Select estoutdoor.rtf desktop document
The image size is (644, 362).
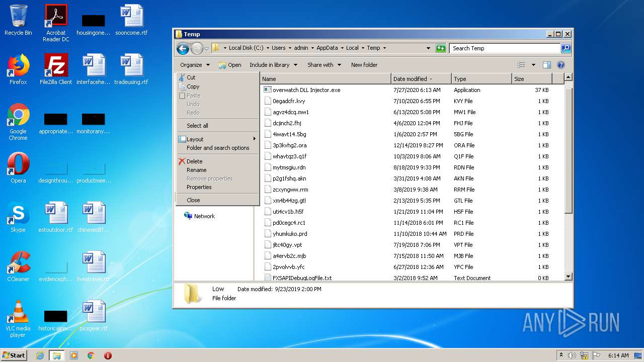click(56, 217)
